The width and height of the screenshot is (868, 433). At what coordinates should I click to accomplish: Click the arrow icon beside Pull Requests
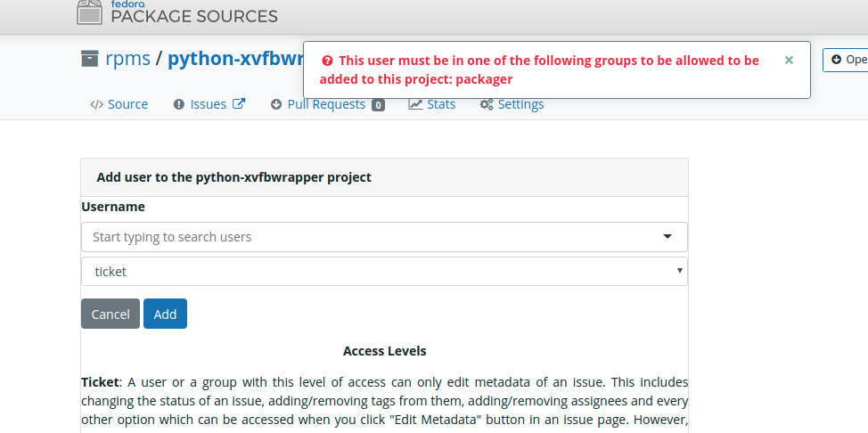click(275, 104)
